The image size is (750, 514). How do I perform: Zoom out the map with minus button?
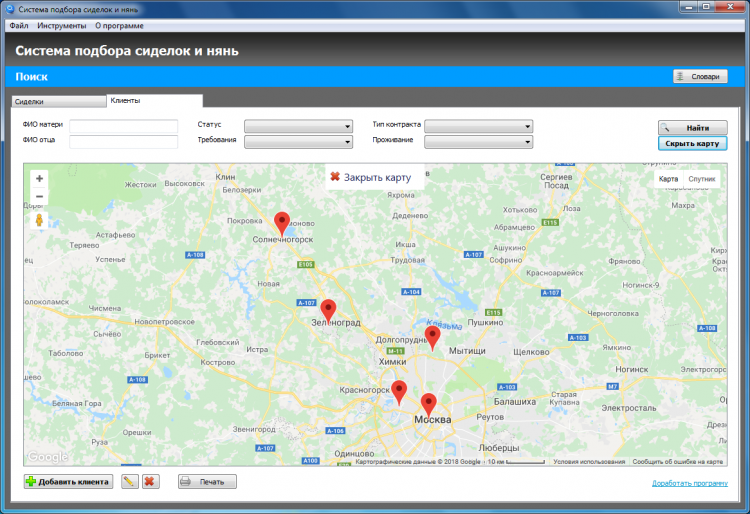[x=39, y=196]
